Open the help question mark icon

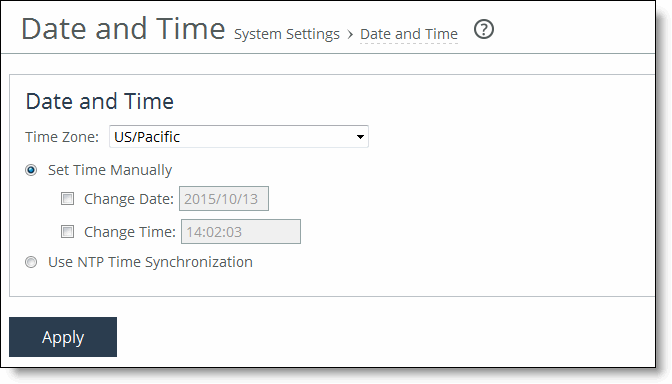point(484,30)
